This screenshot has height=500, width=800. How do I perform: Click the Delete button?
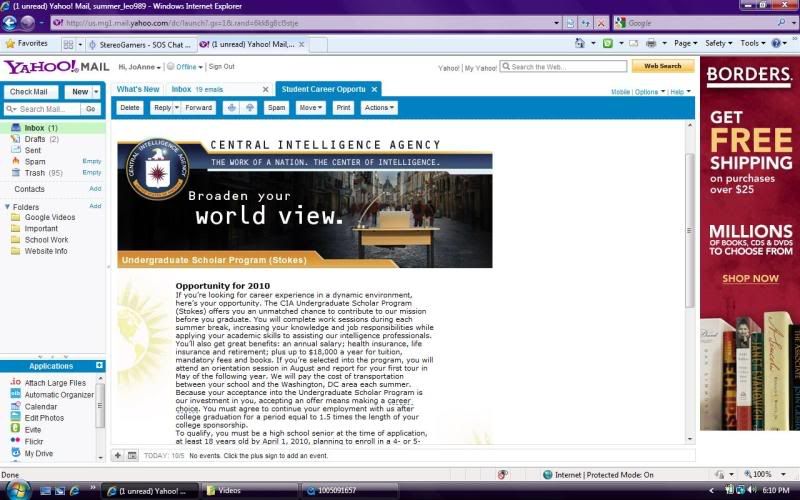(x=130, y=108)
